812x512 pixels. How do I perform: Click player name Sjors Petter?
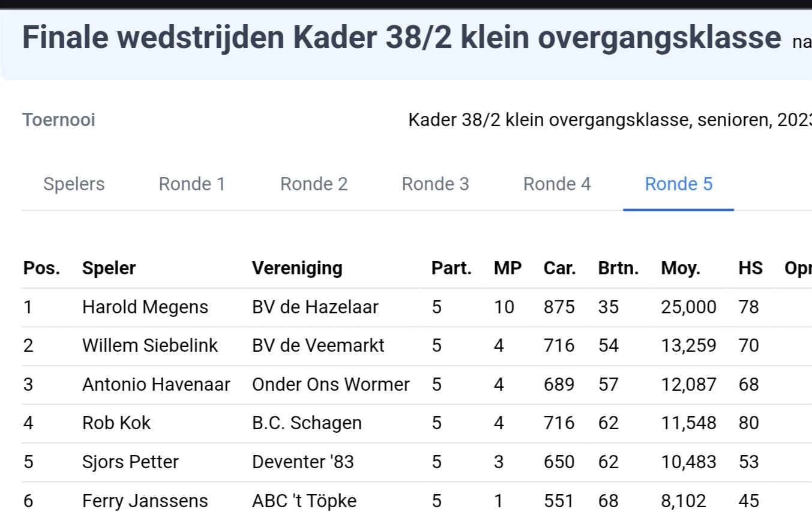[130, 462]
